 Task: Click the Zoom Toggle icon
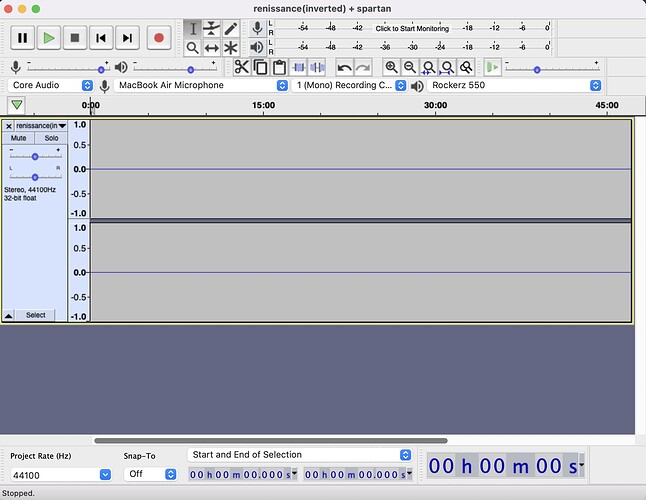(x=466, y=67)
